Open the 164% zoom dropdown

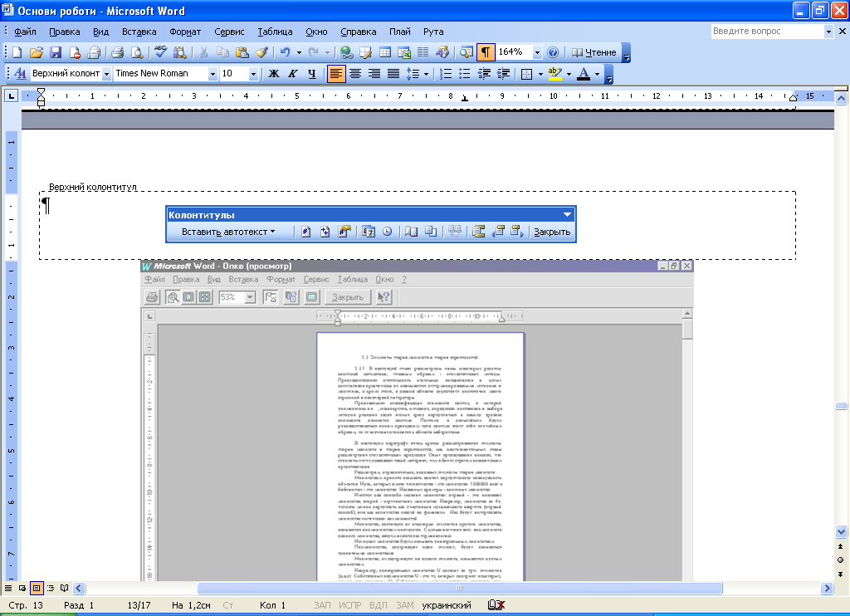point(537,52)
